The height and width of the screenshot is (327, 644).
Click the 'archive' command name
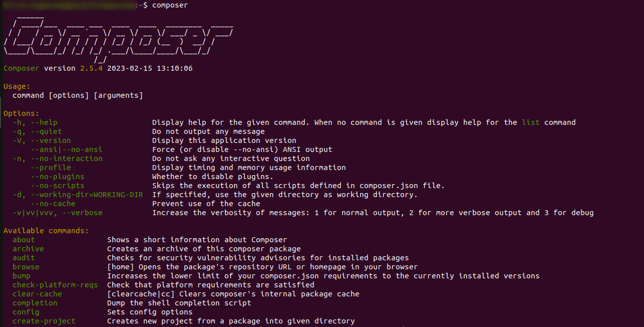click(x=28, y=249)
